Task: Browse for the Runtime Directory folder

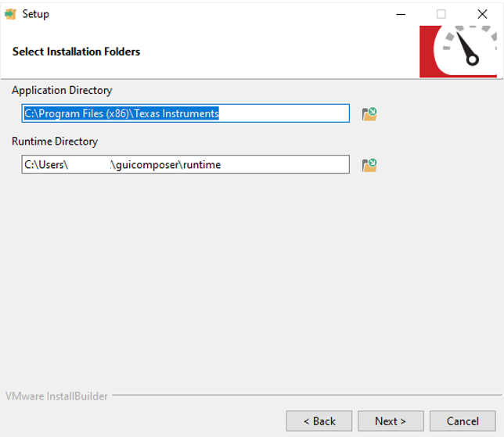Action: click(x=369, y=165)
